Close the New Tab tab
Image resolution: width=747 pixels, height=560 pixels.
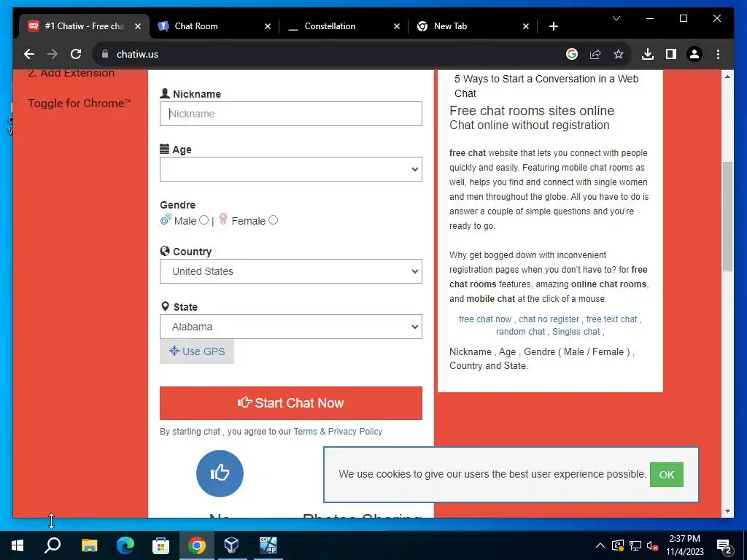525,26
